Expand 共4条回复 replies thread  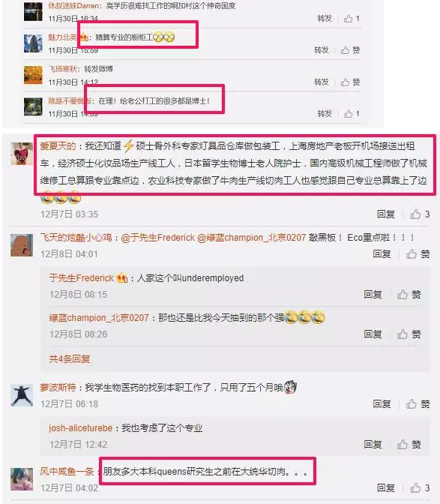click(70, 358)
